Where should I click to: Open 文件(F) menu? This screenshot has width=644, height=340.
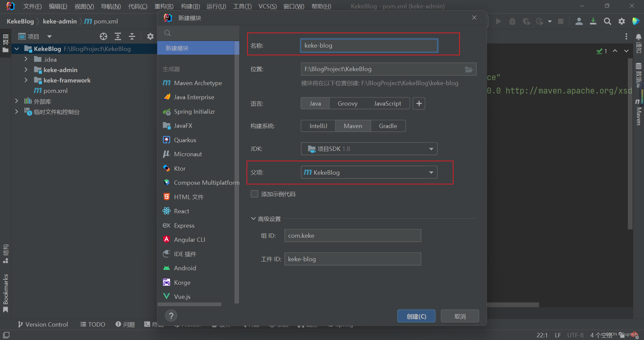coord(33,6)
